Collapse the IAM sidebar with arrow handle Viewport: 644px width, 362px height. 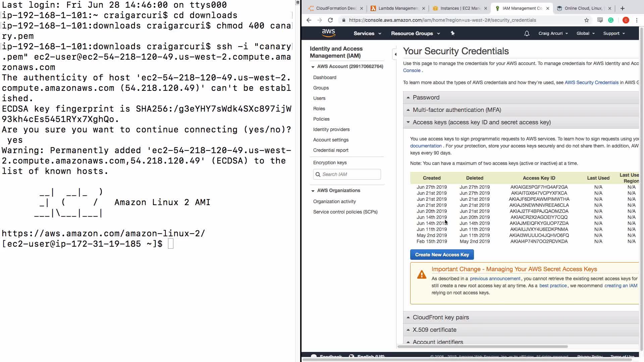[x=395, y=54]
